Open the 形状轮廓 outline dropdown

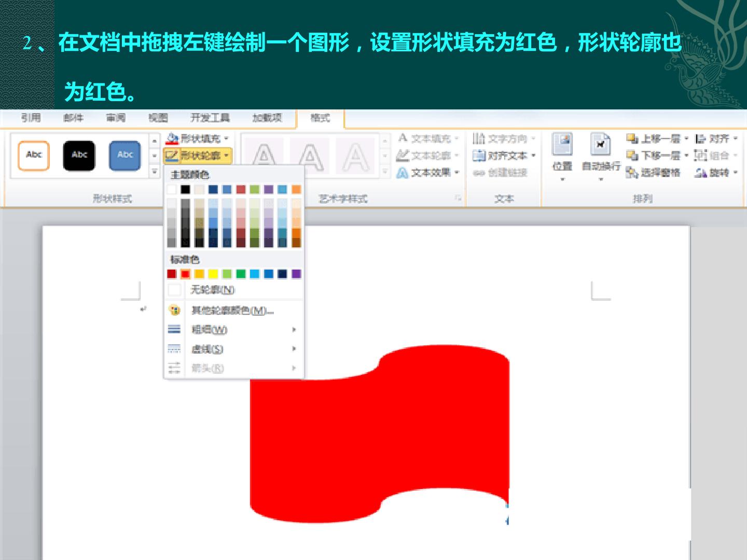(197, 155)
